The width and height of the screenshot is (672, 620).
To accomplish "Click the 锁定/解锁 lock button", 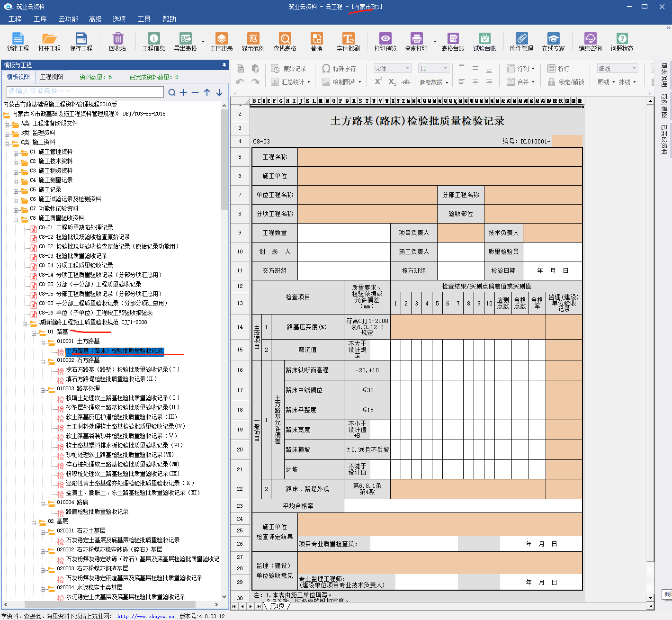I will point(566,82).
